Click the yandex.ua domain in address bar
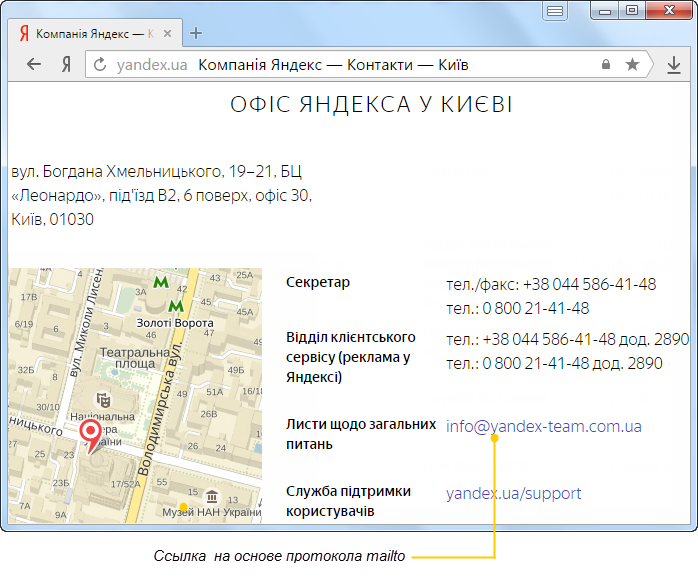698x580 pixels. coord(152,65)
